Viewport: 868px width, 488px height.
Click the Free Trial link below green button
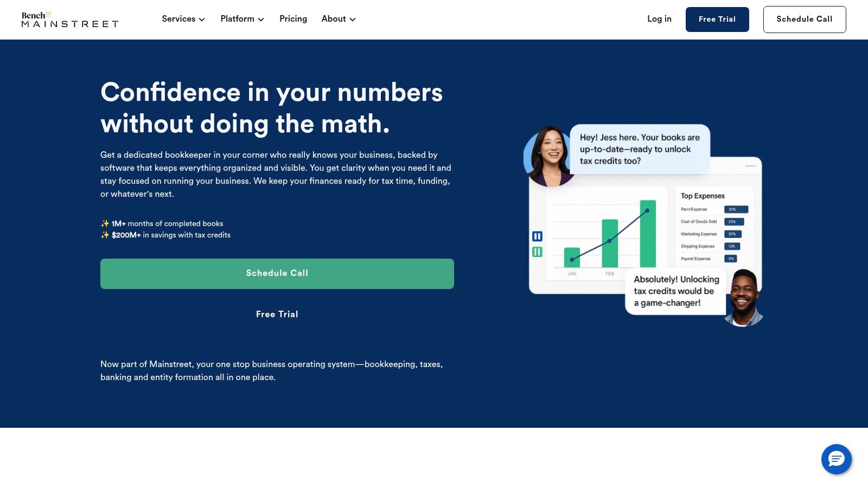coord(277,314)
